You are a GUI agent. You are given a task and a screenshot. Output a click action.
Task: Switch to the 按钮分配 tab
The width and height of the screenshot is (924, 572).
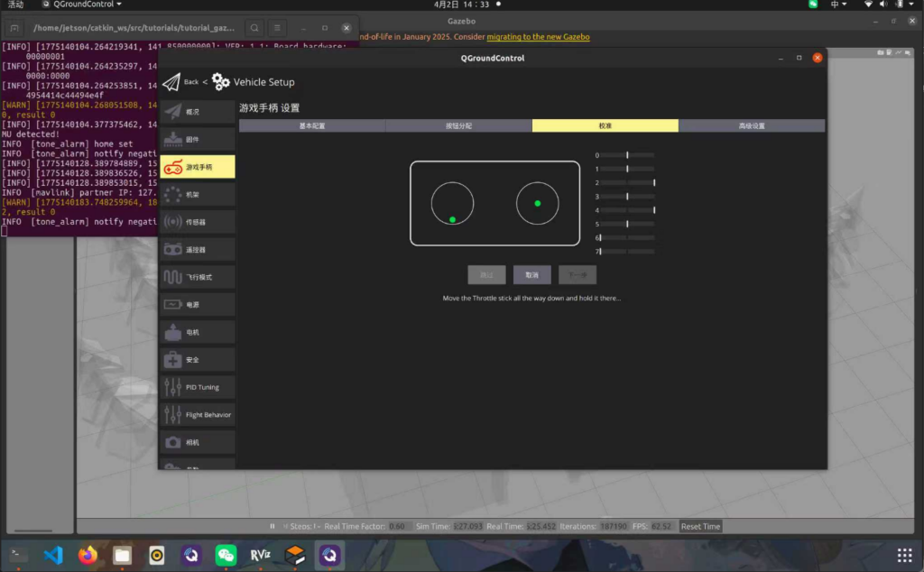pyautogui.click(x=458, y=126)
